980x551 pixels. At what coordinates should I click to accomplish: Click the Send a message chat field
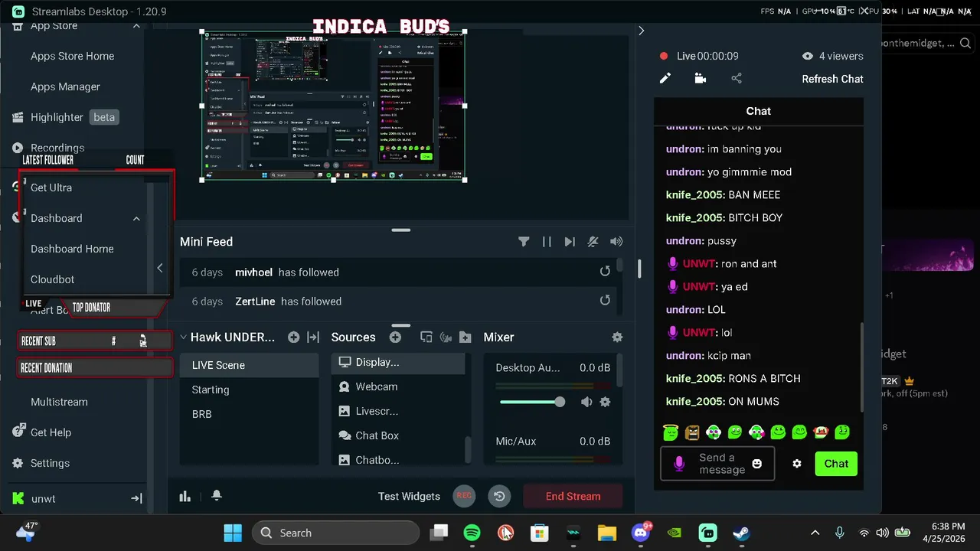point(717,464)
